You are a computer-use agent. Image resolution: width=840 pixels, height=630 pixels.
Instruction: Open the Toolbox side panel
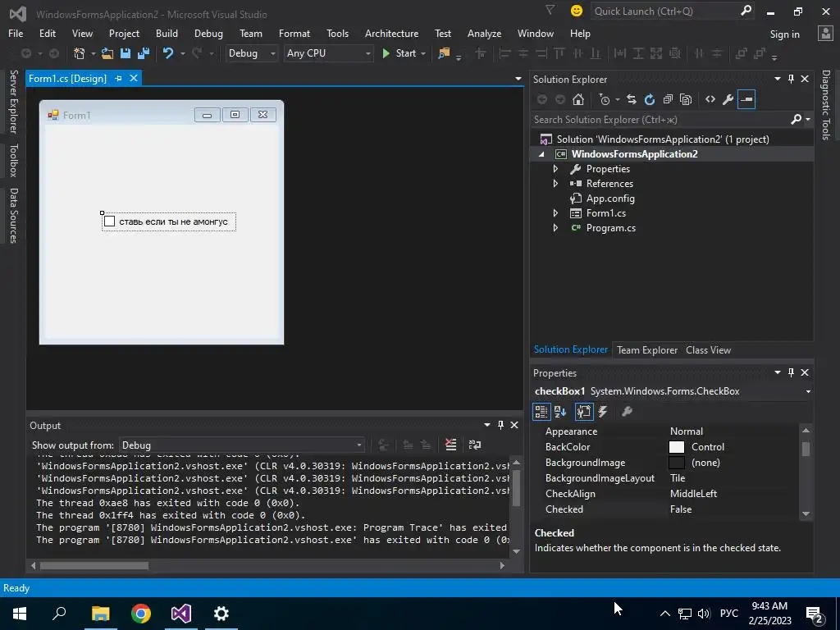click(x=13, y=160)
